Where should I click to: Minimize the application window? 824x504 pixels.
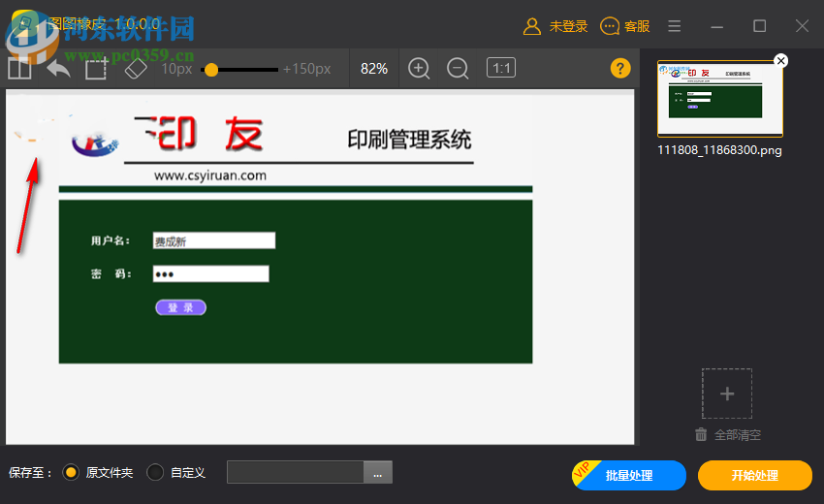click(716, 26)
